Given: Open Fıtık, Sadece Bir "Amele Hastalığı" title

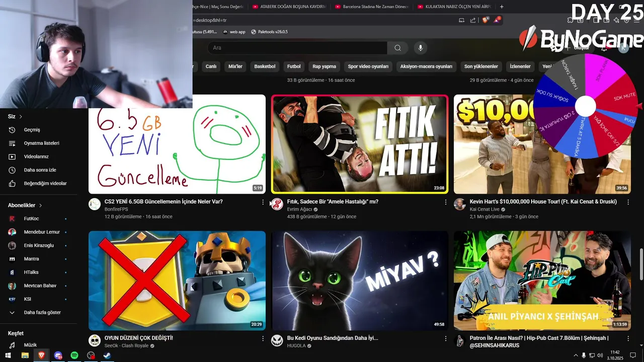Looking at the screenshot, I should (333, 202).
